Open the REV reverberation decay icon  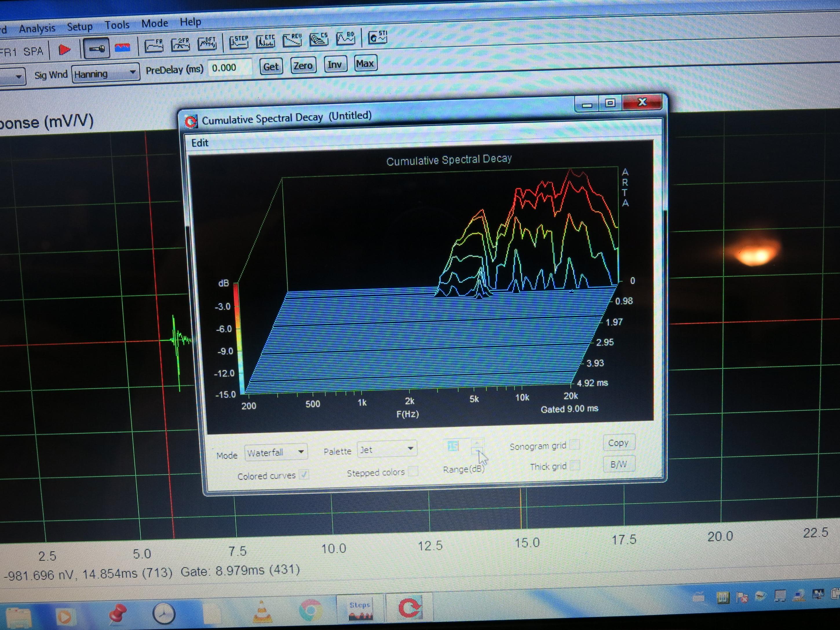click(292, 40)
